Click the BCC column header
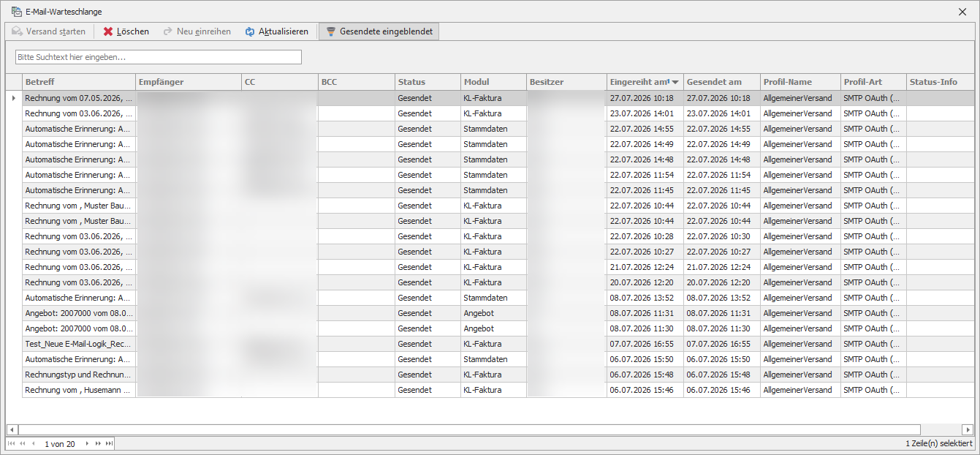This screenshot has width=980, height=455. 356,82
